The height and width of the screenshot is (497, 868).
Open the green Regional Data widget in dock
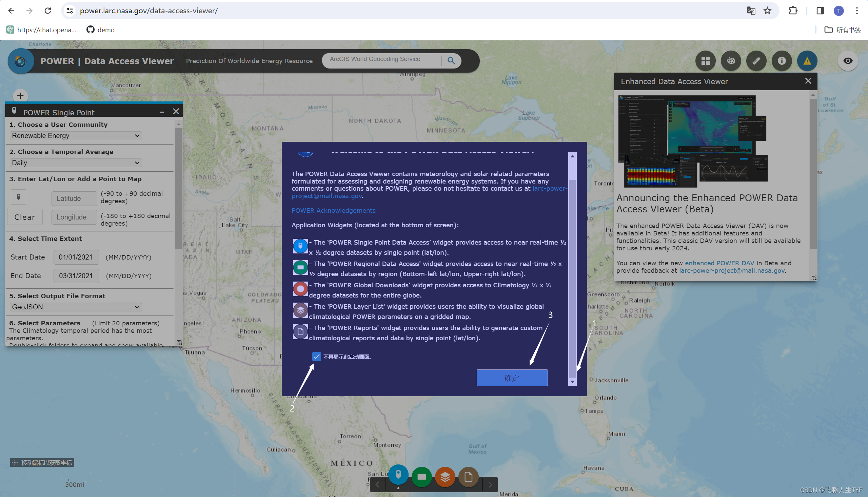[421, 477]
